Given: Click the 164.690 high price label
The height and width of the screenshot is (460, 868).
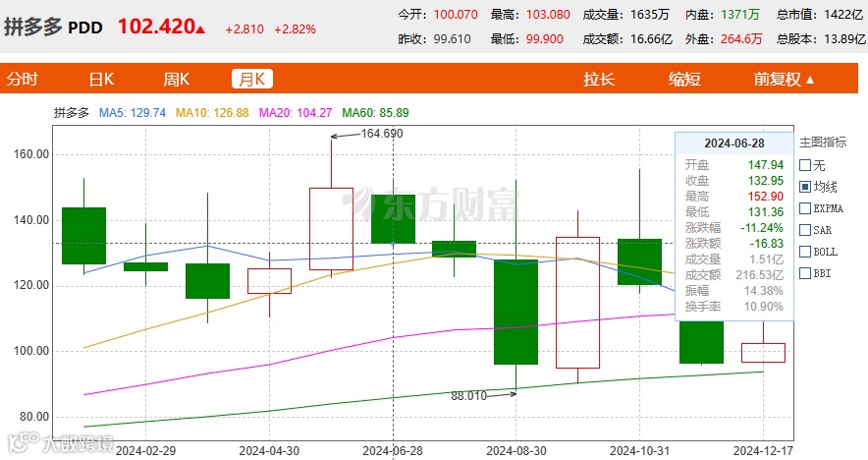Looking at the screenshot, I should [x=382, y=134].
